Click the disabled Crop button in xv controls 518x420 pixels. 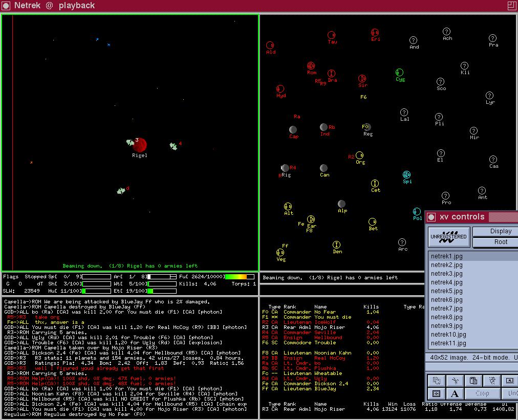(x=482, y=393)
